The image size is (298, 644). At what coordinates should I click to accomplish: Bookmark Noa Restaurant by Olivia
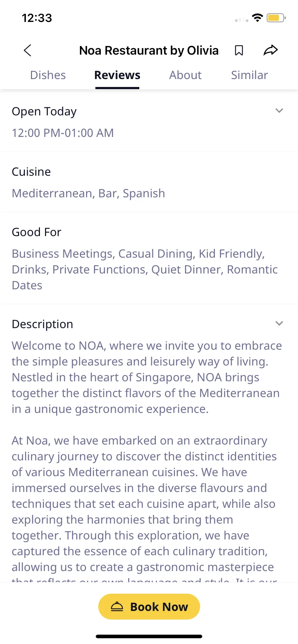point(239,50)
